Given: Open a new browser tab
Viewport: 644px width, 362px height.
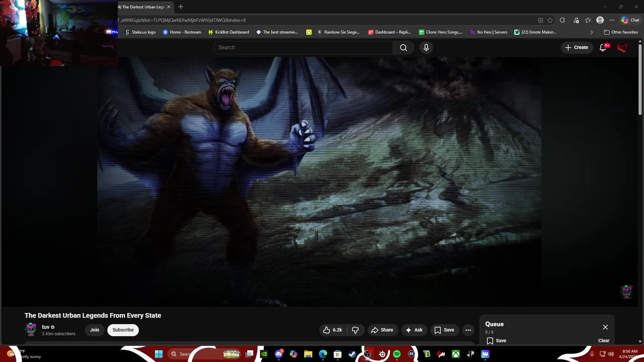Looking at the screenshot, I should (181, 7).
